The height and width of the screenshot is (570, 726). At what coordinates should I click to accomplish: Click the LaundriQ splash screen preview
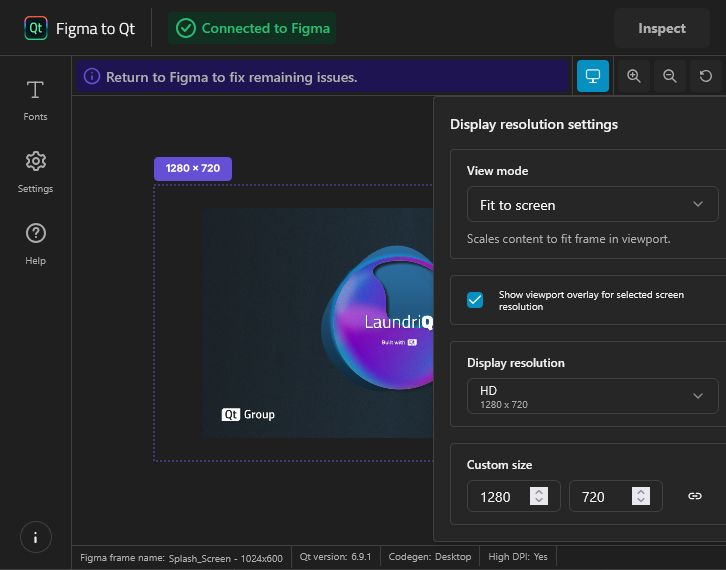pos(318,322)
